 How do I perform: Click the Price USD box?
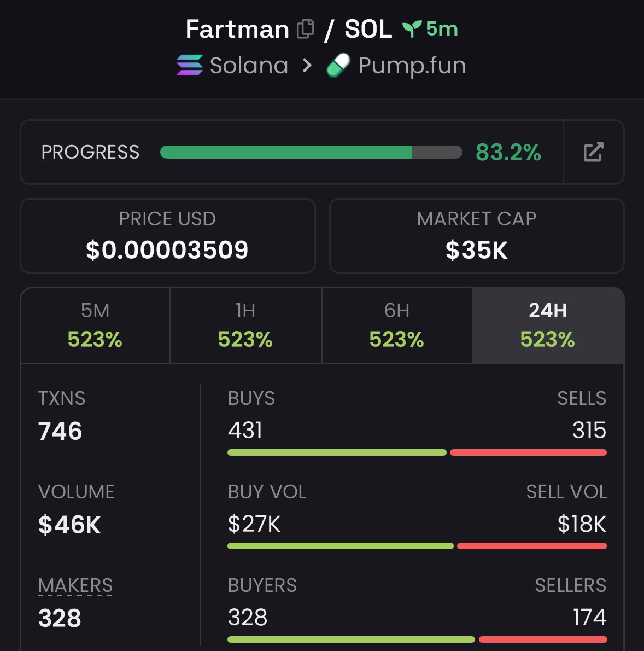pos(167,236)
